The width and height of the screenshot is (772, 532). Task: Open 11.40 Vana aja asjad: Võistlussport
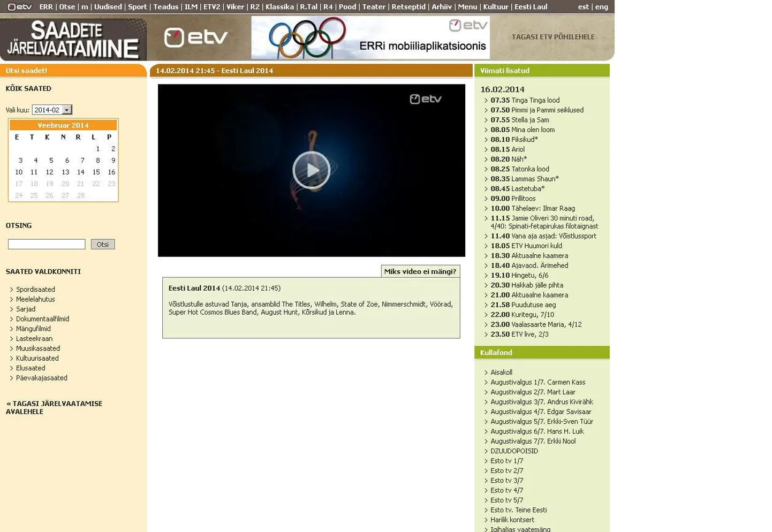point(543,236)
